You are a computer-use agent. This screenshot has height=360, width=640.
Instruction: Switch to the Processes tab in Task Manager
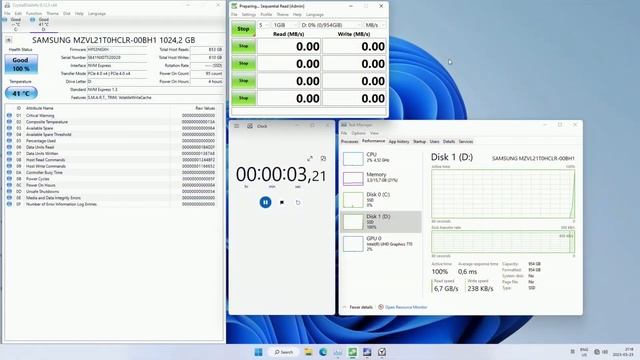[x=349, y=142]
